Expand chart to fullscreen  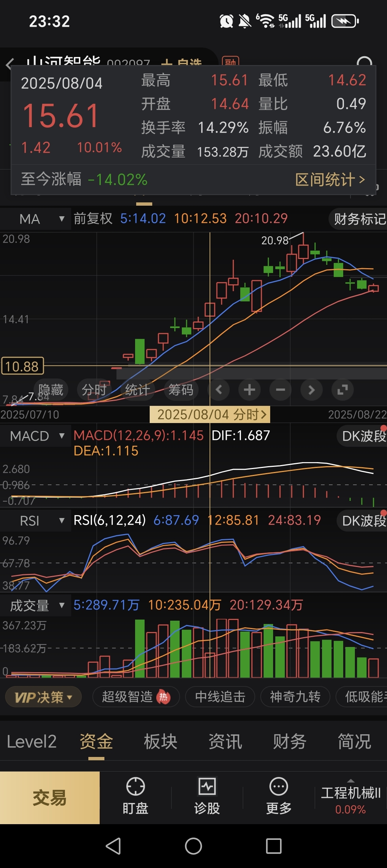[342, 390]
